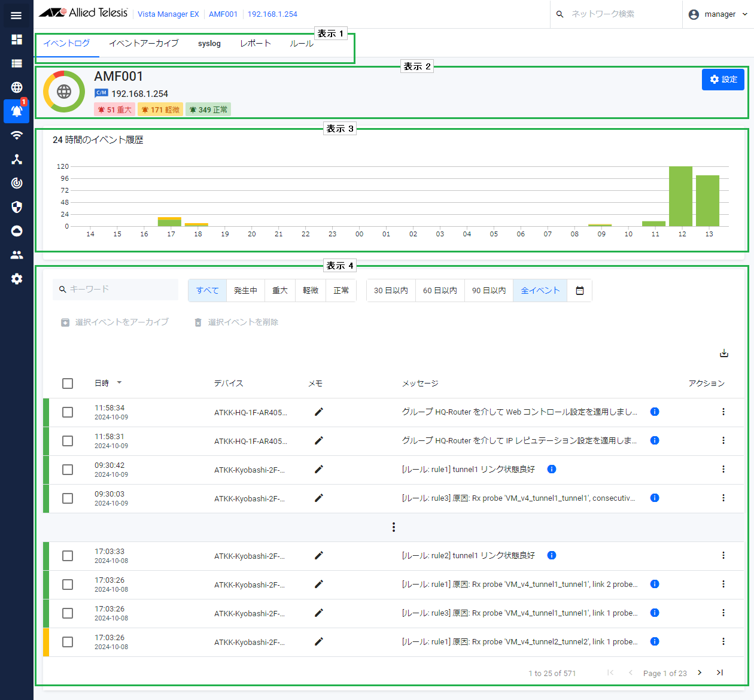Toggle the 日時 column sort arrow
This screenshot has width=754, height=700.
[119, 383]
